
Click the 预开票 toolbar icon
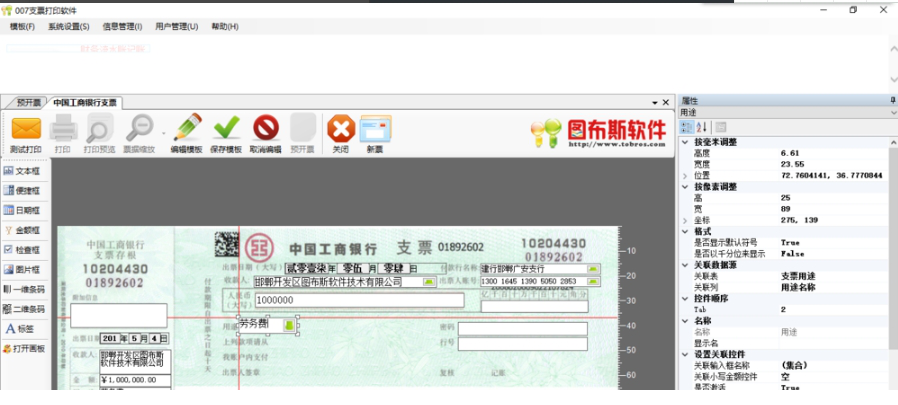(302, 127)
